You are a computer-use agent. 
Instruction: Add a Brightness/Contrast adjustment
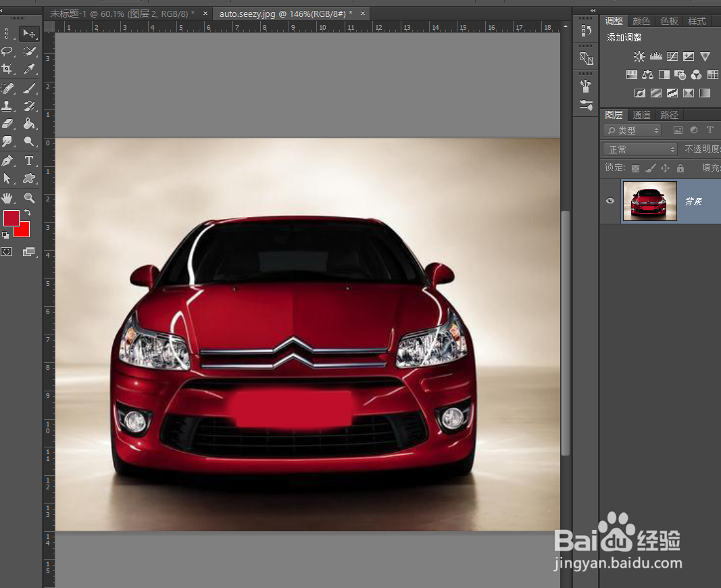coord(639,57)
